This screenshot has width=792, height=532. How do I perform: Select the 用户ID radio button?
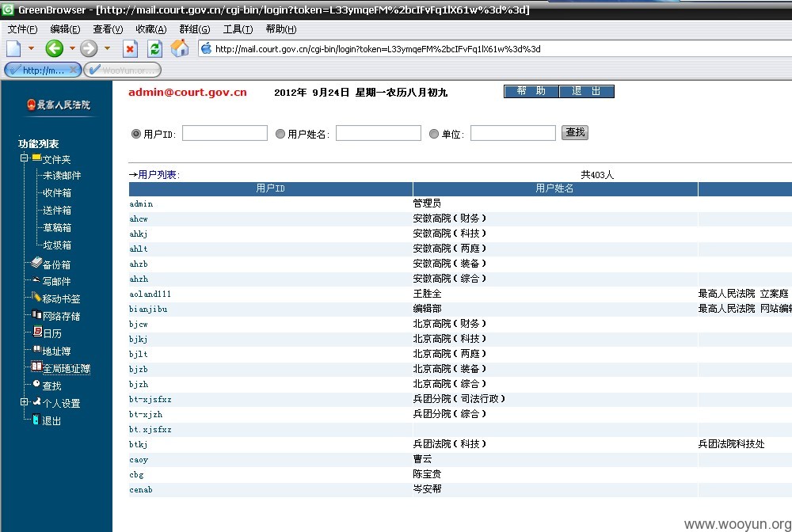click(136, 134)
